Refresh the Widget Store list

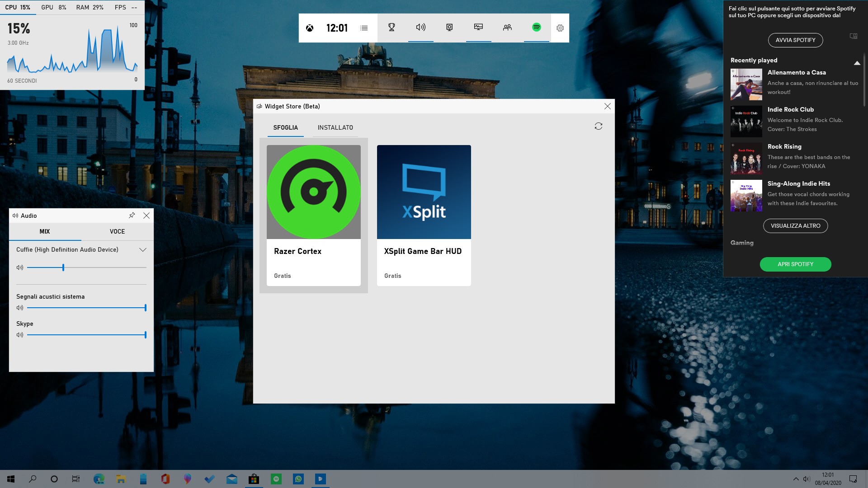pos(599,126)
